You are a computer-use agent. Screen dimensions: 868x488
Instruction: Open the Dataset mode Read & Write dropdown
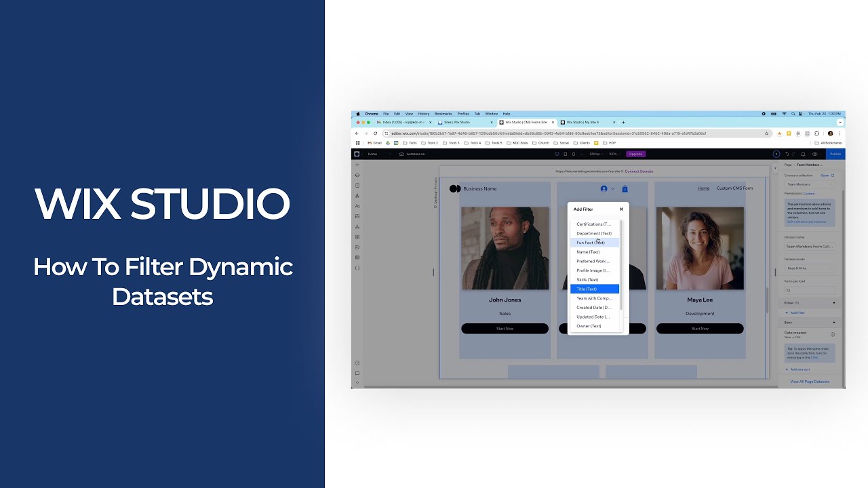tap(810, 268)
